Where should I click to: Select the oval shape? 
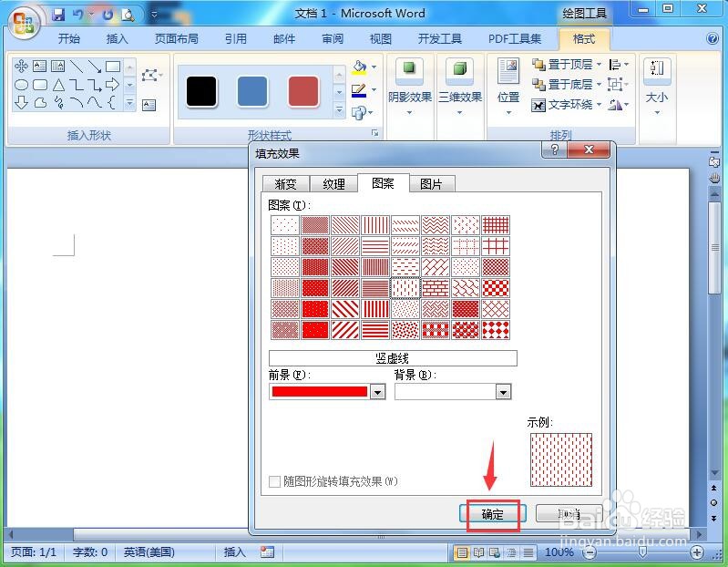21,85
